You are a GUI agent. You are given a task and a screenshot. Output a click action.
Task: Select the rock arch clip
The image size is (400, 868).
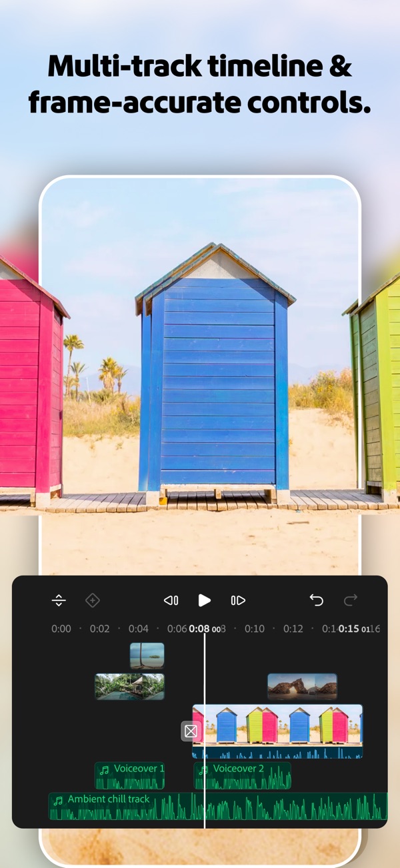[x=302, y=686]
